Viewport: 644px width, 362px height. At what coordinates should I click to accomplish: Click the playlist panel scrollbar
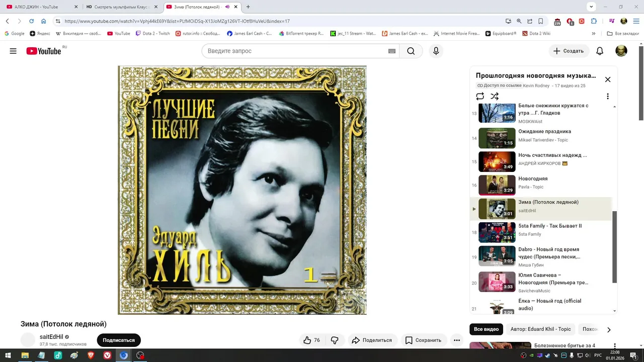614,246
